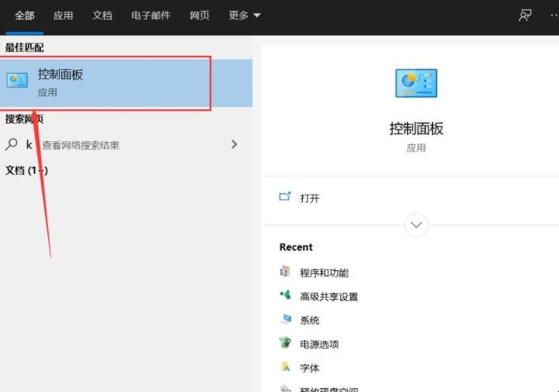Switch to the 网页 tab

coord(200,16)
